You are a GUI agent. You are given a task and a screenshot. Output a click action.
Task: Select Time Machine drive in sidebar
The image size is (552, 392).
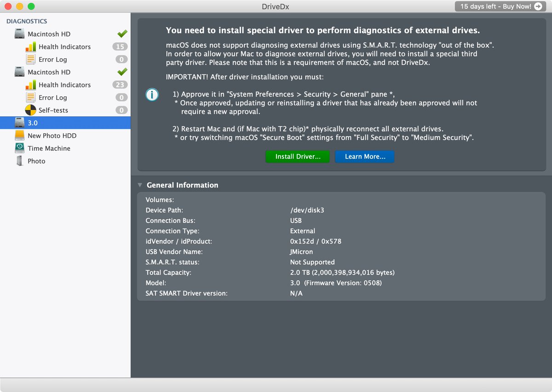(65, 148)
